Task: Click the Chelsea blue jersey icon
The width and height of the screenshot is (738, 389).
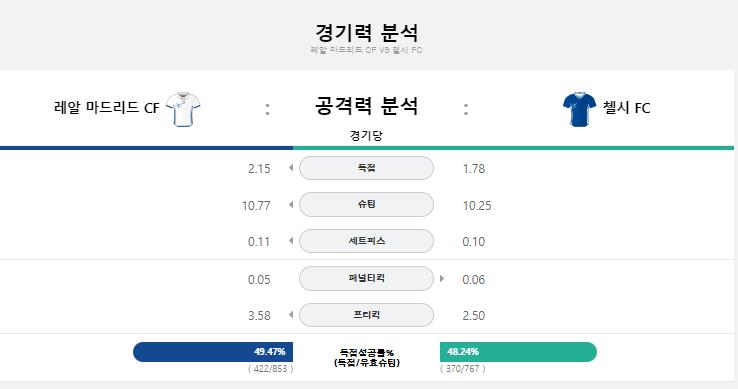Action: click(579, 109)
